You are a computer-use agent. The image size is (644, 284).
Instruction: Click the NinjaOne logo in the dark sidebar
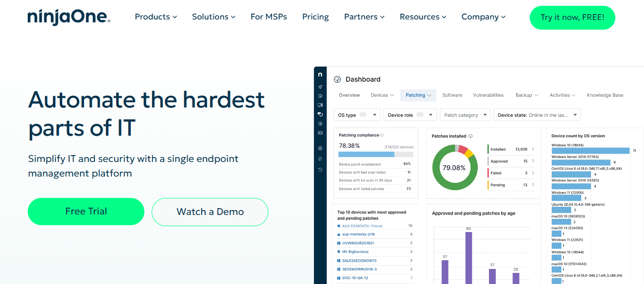tap(320, 74)
